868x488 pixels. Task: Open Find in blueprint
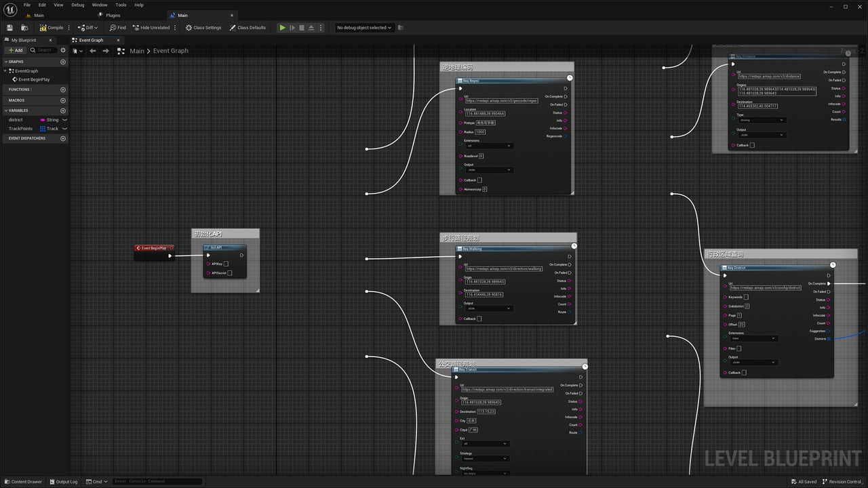(x=117, y=28)
